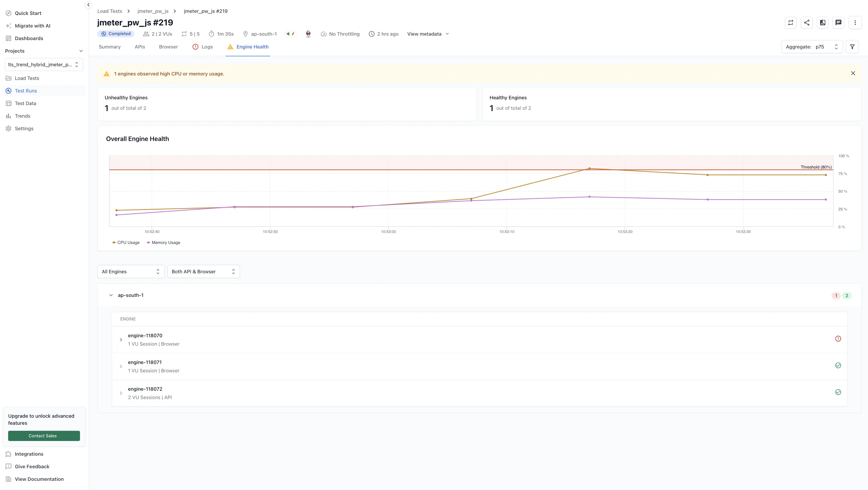868x490 pixels.
Task: Switch to the Browser tab
Action: (x=168, y=47)
